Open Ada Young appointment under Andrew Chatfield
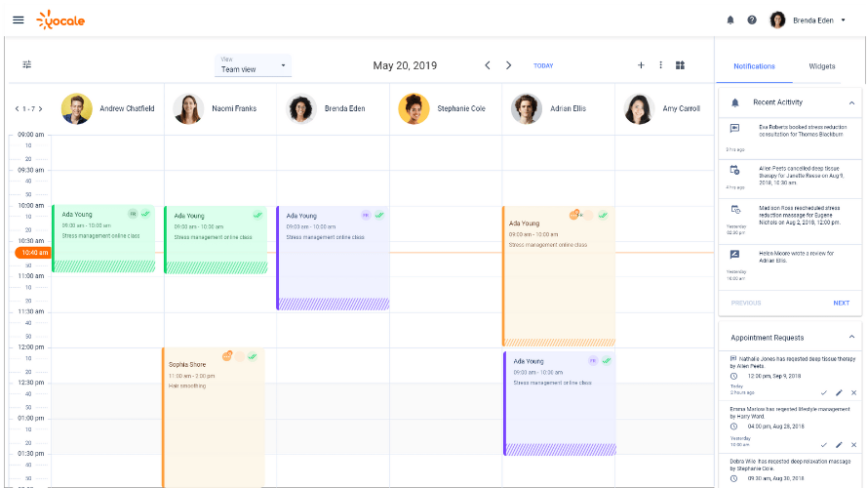 point(103,239)
